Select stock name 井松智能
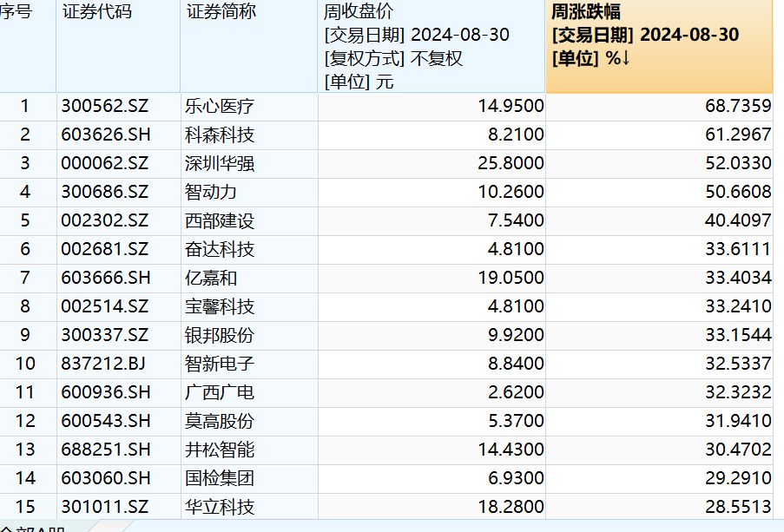 click(220, 450)
